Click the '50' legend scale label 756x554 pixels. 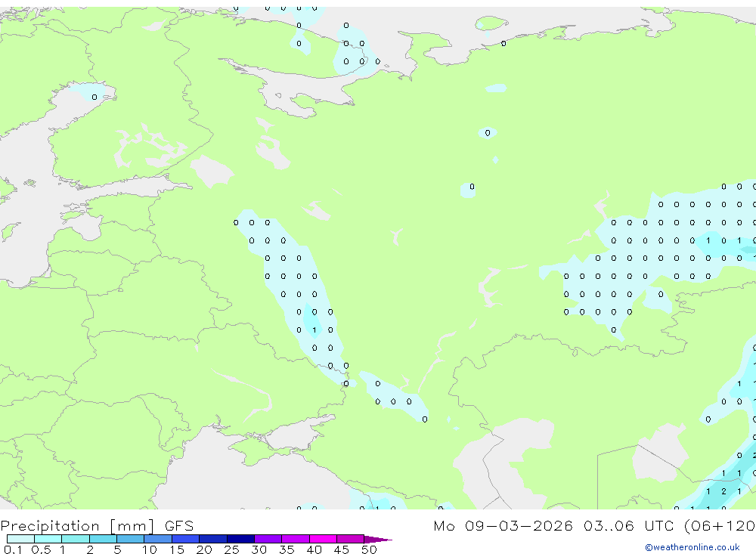pos(369,549)
